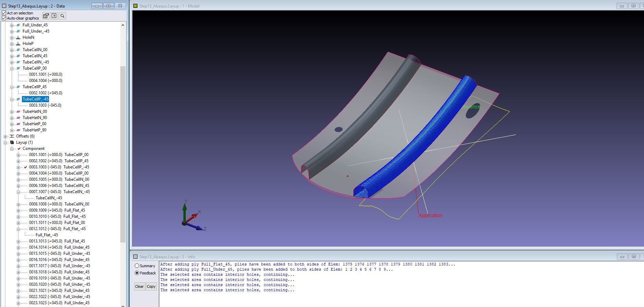This screenshot has height=307, width=644.
Task: Select ply 0023.1023 Full_Under_45
Action: [59, 303]
